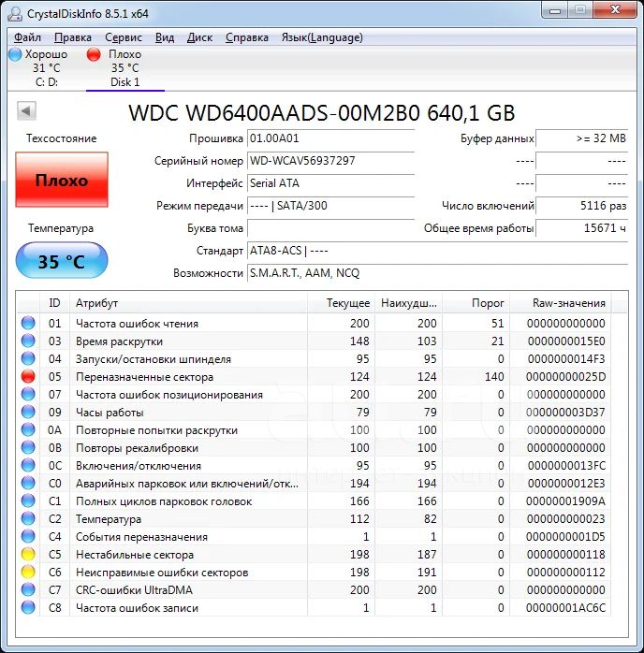The image size is (644, 653).
Task: Click the threshold value 140
Action: click(x=494, y=377)
